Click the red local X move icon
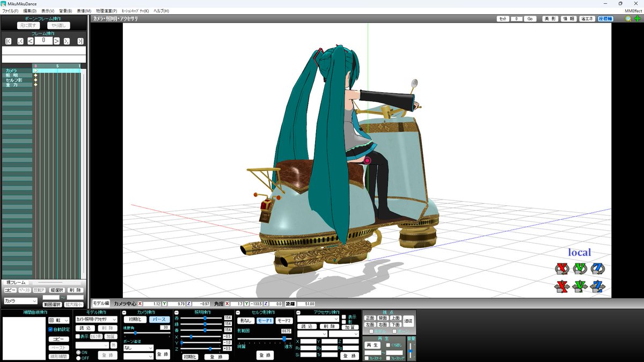 562,286
